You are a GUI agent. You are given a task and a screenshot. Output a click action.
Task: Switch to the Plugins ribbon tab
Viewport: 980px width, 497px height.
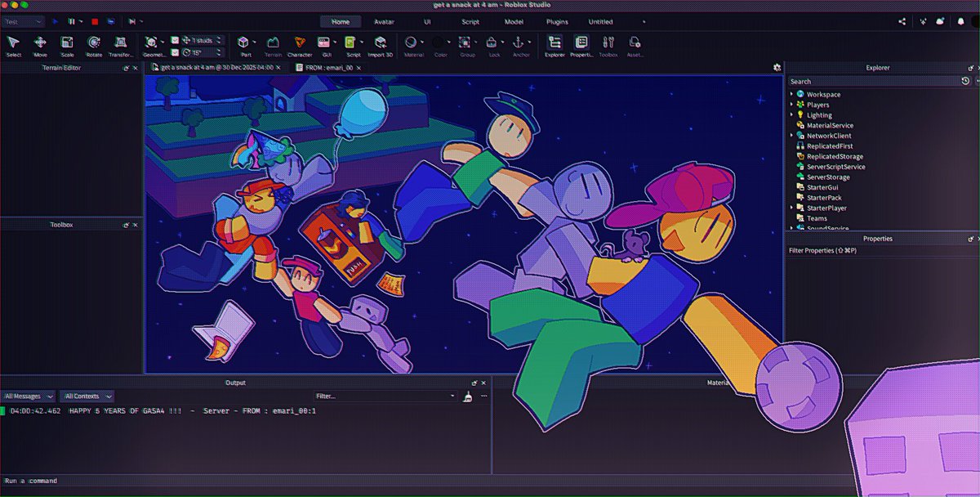[x=557, y=22]
